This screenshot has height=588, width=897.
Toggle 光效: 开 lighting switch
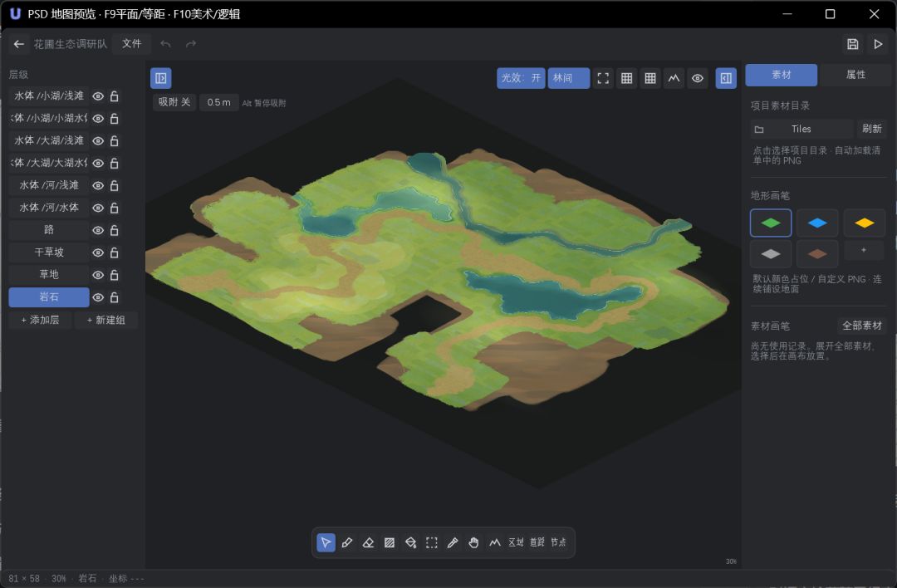pos(521,78)
